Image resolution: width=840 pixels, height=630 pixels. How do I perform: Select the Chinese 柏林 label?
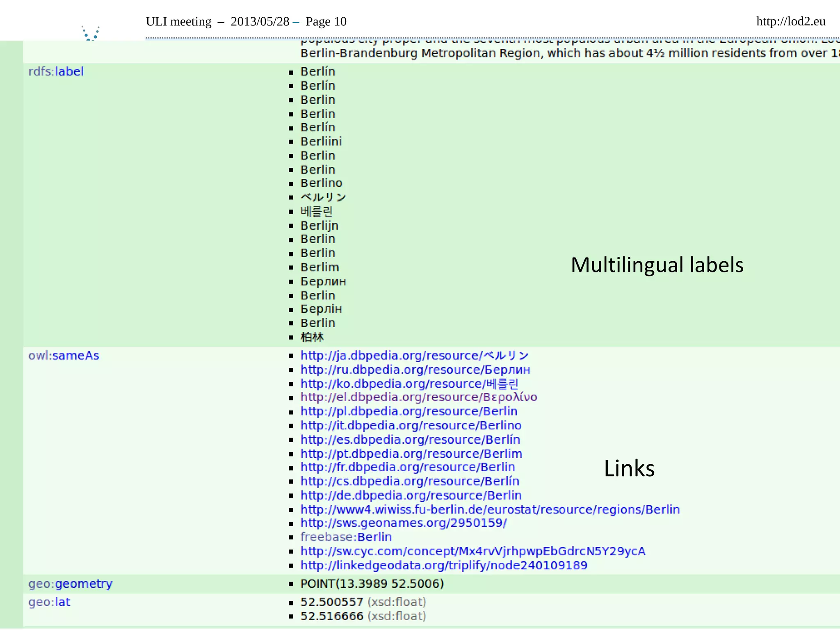tap(312, 337)
